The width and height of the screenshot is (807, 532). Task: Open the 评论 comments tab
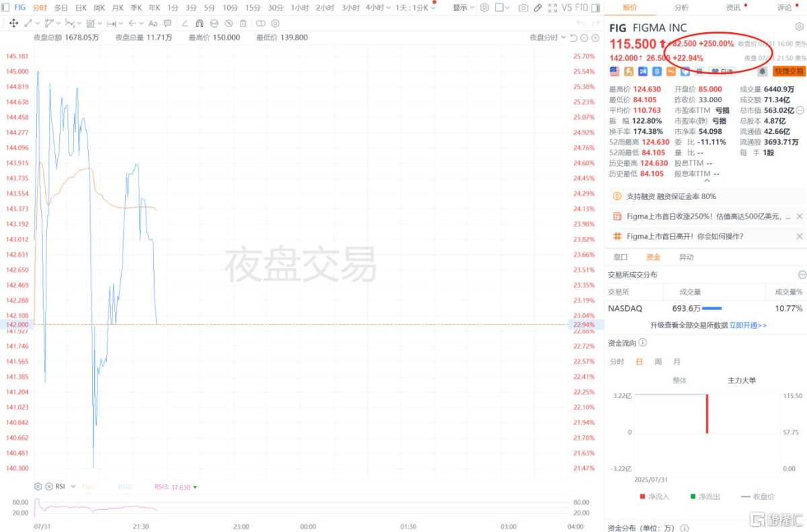[784, 7]
